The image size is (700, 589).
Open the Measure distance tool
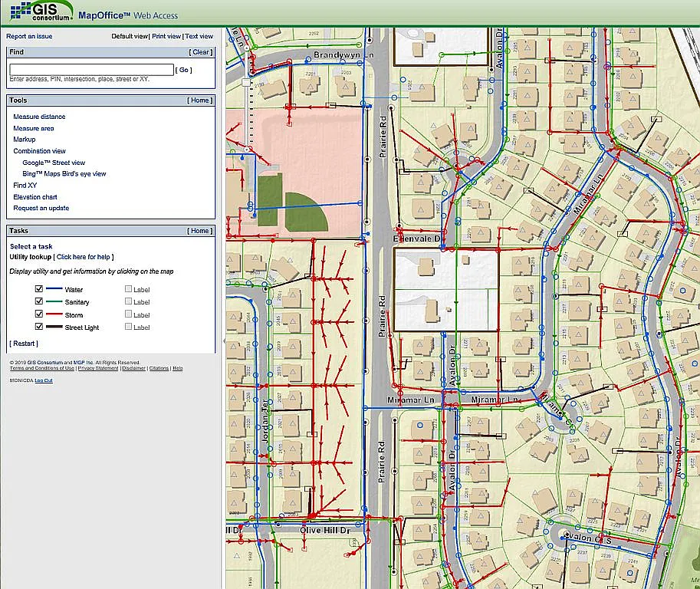point(39,117)
